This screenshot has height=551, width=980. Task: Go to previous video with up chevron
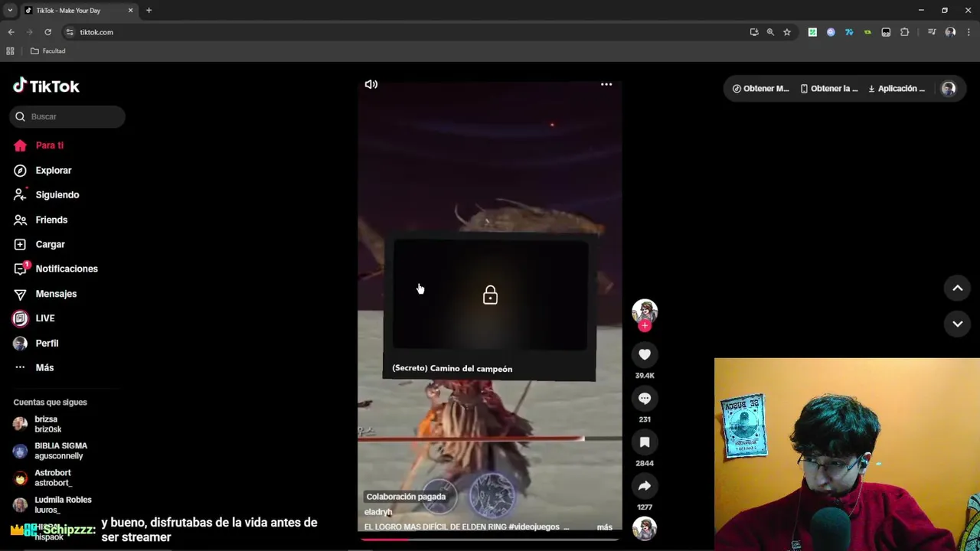click(957, 289)
